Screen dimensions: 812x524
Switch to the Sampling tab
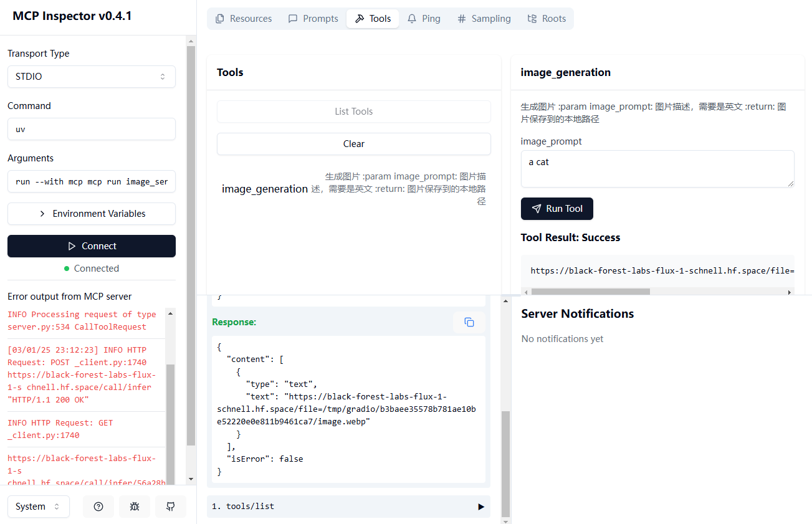pos(484,19)
